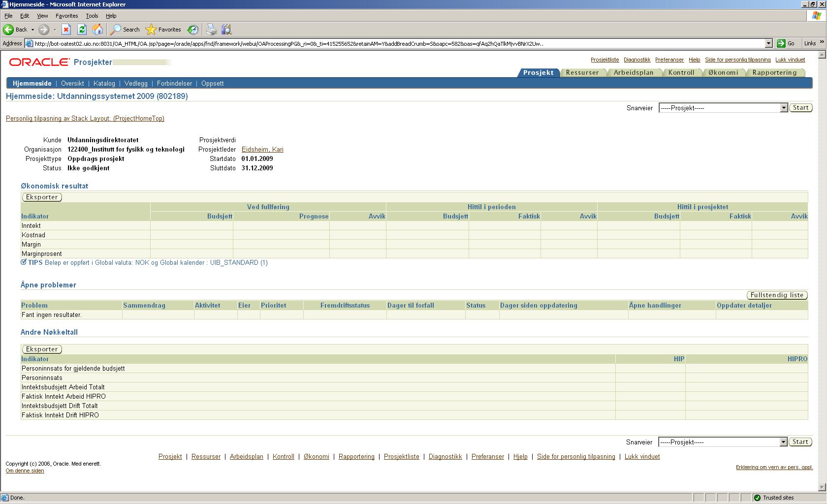Open the Edit menu
This screenshot has height=504, width=827.
coord(25,16)
